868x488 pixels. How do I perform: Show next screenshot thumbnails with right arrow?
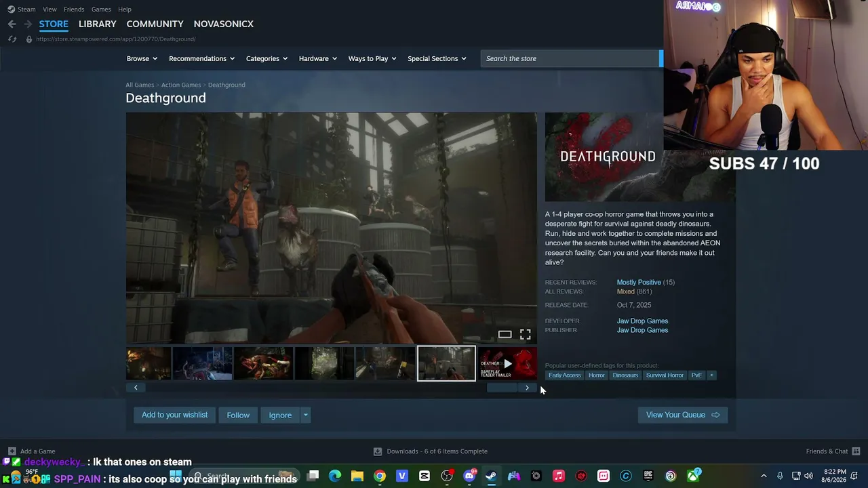coord(527,388)
